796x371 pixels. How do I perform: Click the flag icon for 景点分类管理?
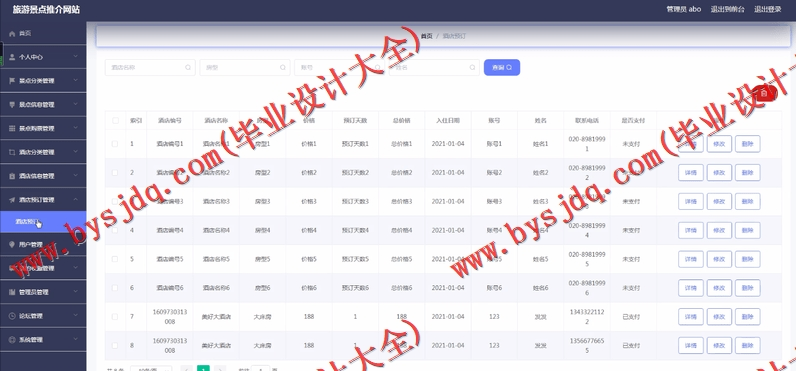(12, 81)
